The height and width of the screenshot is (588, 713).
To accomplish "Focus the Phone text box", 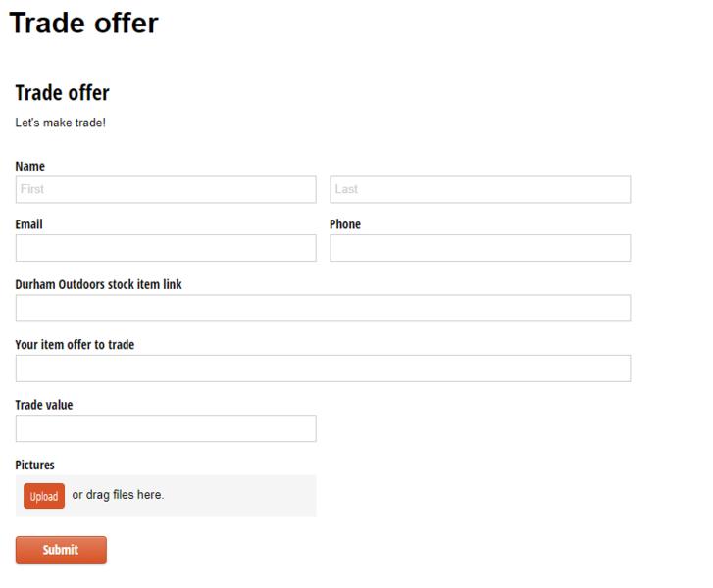I will point(480,248).
